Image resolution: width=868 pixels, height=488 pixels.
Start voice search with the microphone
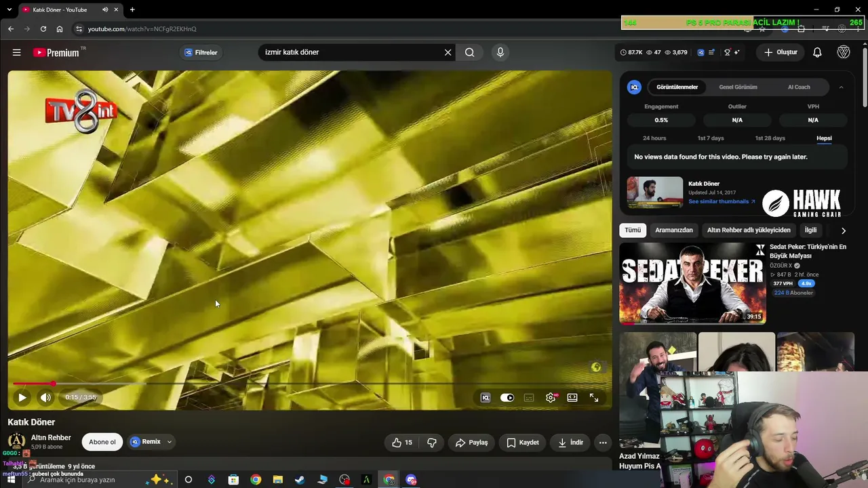point(500,52)
